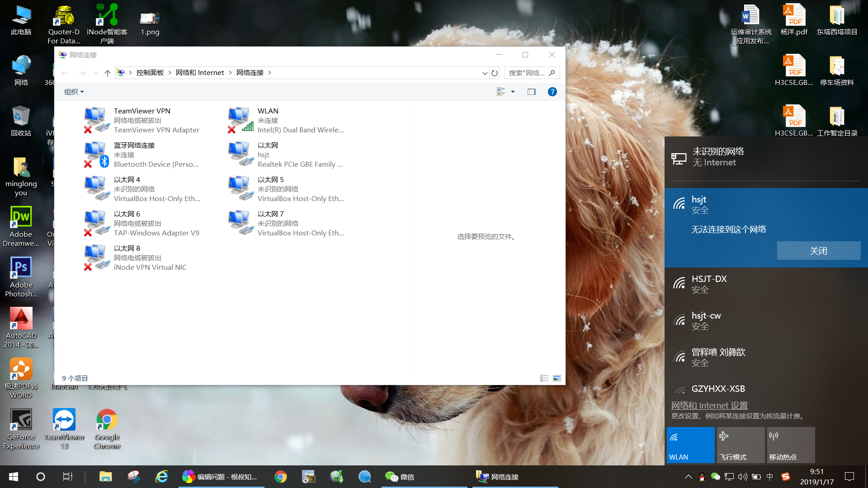Click 控制面板 in the breadcrumb path

[150, 73]
